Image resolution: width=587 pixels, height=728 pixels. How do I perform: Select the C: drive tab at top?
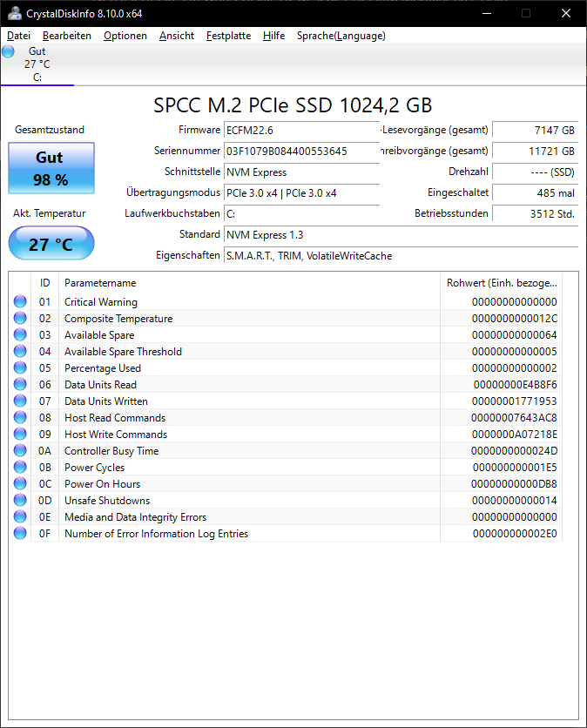[x=37, y=64]
